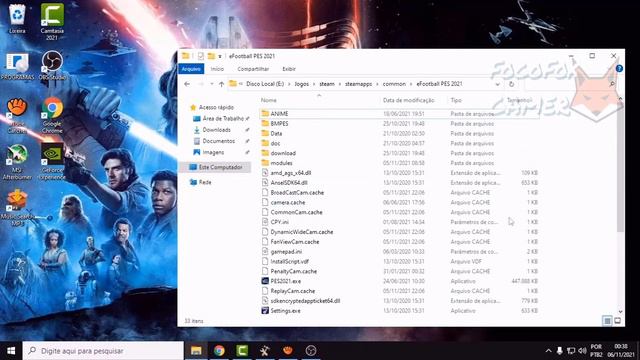Click steam in the address path
This screenshot has height=360, width=640.
327,84
